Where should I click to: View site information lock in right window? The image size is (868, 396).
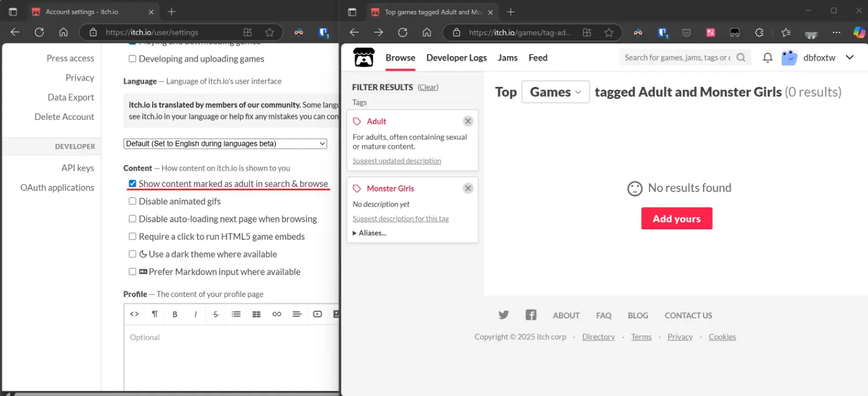tap(456, 32)
